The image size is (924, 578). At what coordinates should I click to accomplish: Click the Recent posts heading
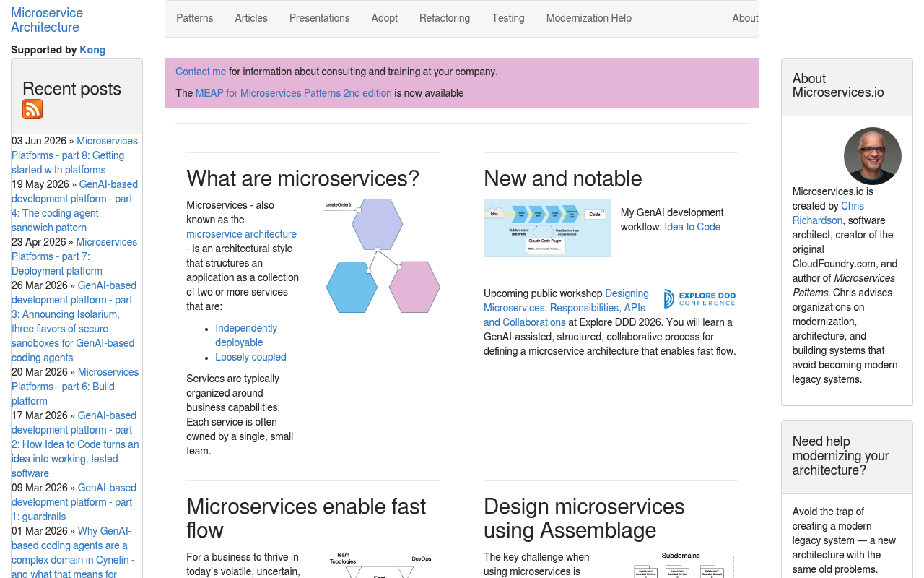(71, 89)
